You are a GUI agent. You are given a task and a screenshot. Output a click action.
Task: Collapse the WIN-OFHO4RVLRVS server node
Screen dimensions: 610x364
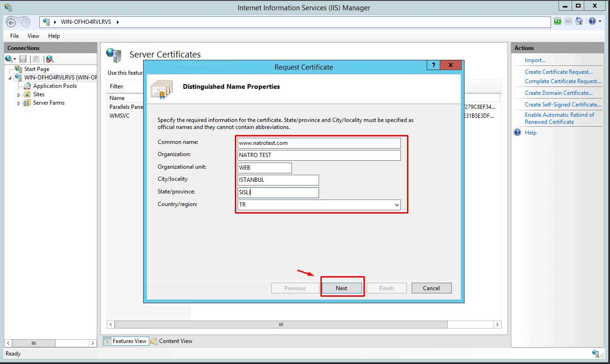[10, 78]
